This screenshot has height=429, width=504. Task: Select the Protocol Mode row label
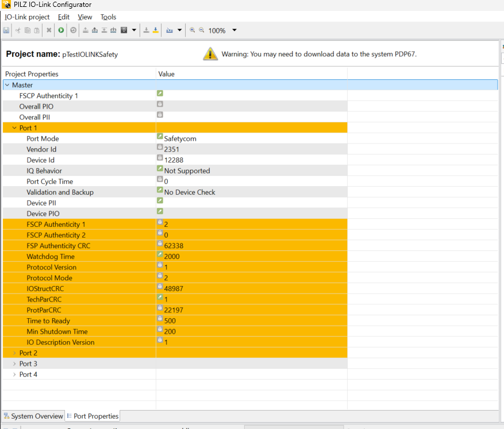point(49,278)
